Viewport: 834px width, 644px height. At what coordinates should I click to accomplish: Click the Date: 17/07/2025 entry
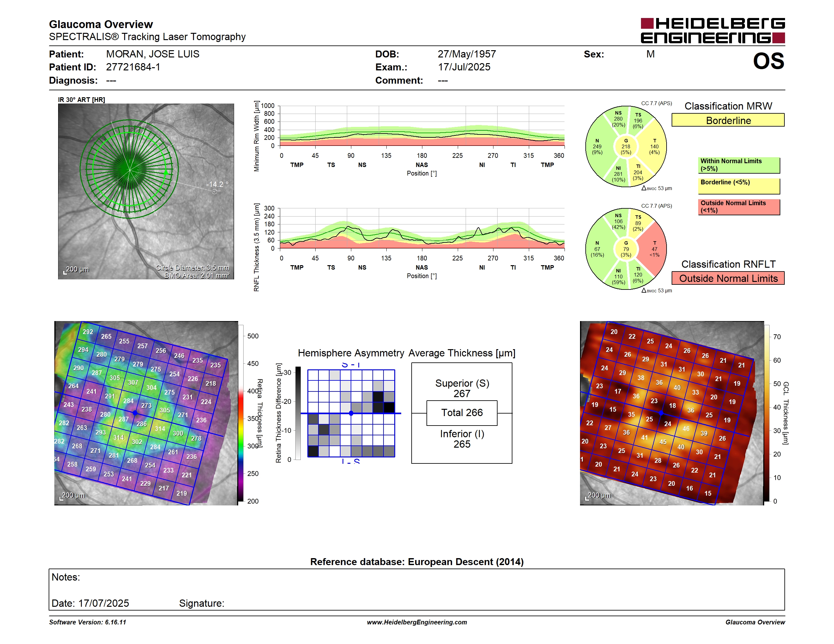(90, 604)
